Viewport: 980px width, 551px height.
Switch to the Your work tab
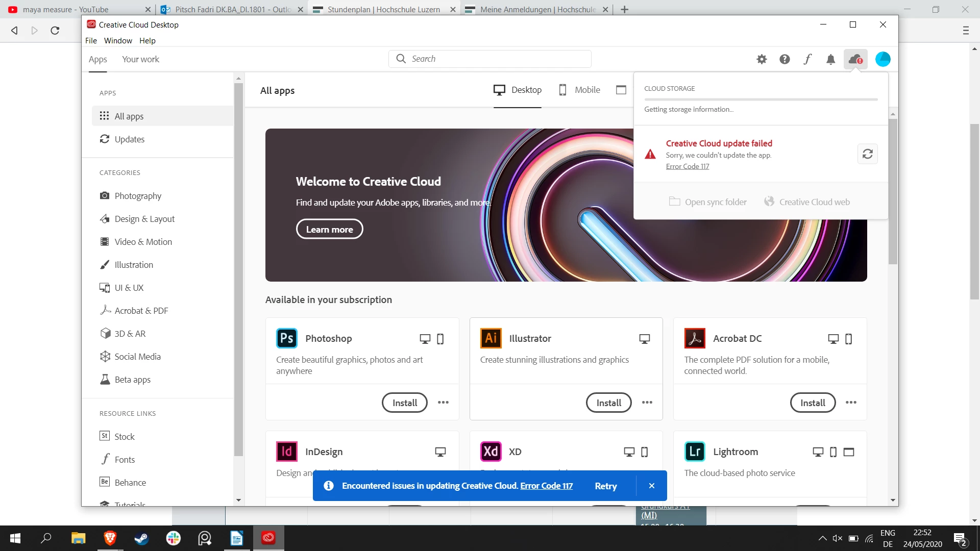point(140,59)
